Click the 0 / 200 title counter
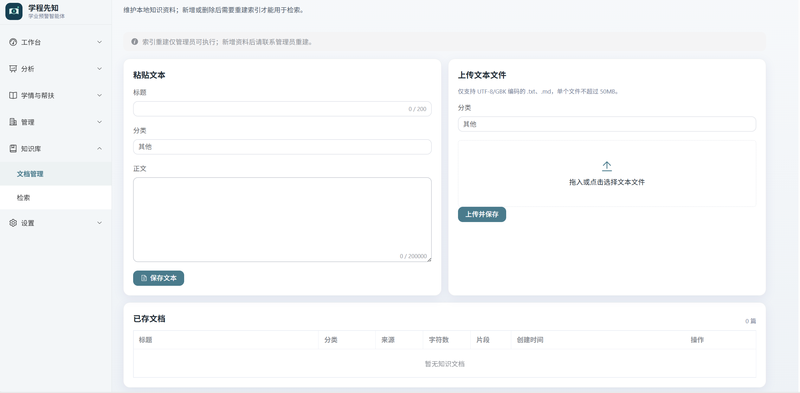800x393 pixels. pos(417,109)
